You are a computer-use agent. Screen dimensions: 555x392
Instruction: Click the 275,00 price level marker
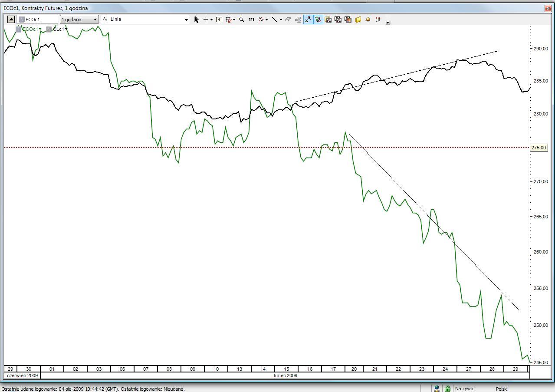[x=539, y=148]
